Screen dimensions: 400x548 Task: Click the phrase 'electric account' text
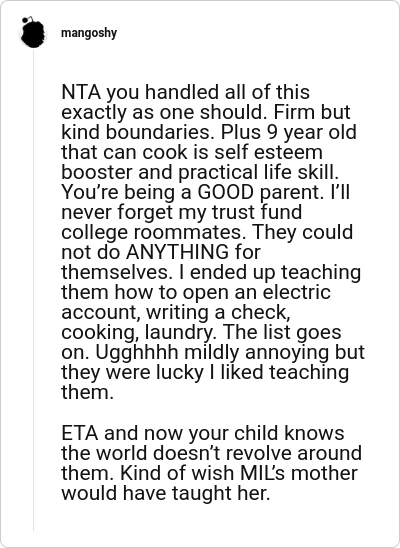pyautogui.click(x=196, y=302)
